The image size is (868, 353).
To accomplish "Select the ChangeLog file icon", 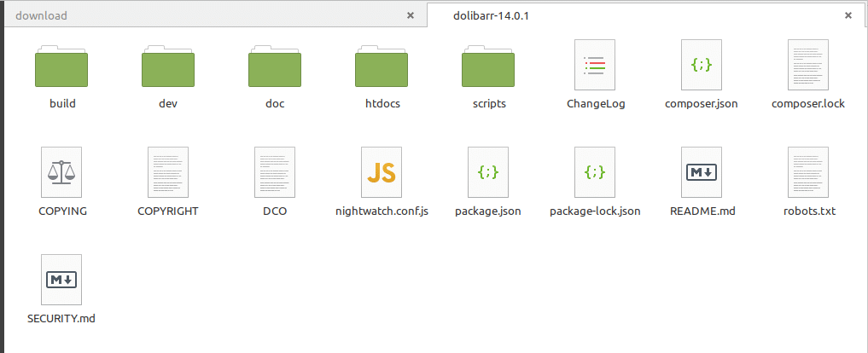I will (595, 65).
